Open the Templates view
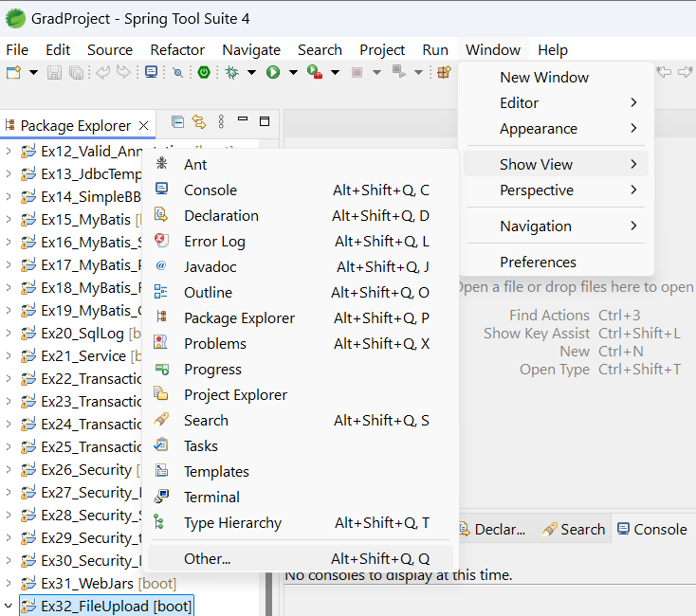The width and height of the screenshot is (696, 616). [300, 472]
